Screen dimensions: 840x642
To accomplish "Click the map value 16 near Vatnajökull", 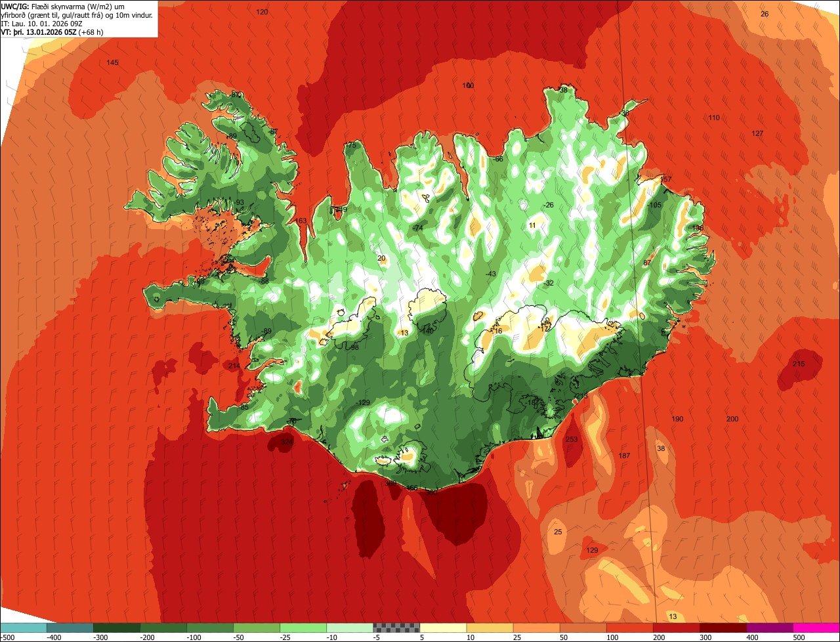I will pos(498,331).
